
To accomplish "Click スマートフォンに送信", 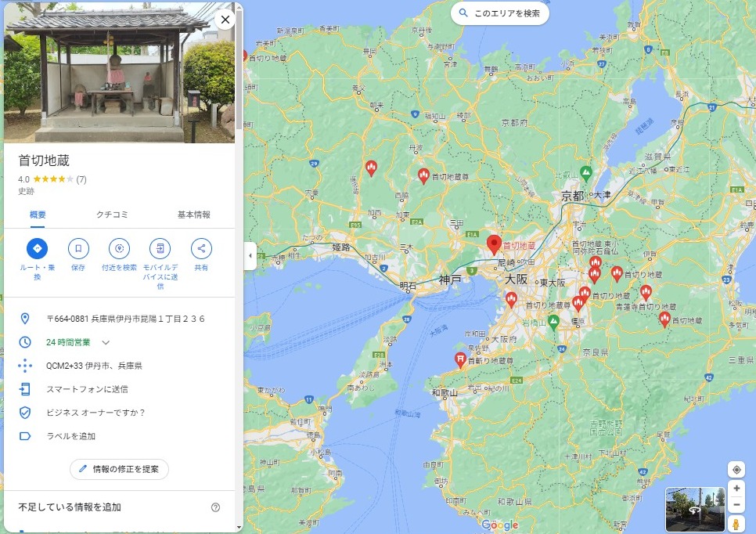I will 88,389.
